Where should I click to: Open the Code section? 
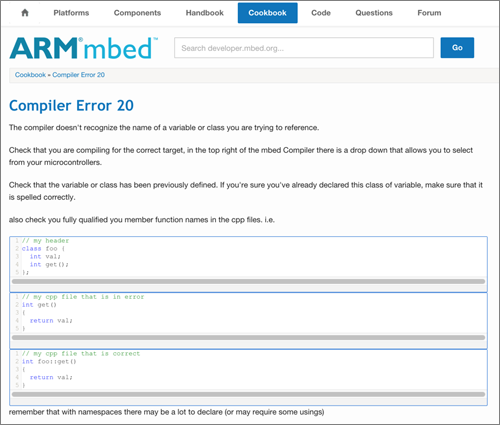321,13
